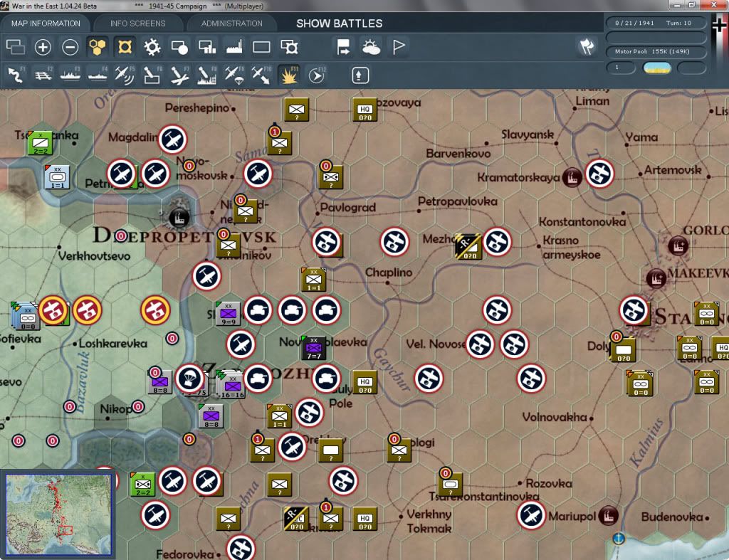Click the outlined pennant flag icon
Image resolution: width=729 pixels, height=560 pixels.
point(399,47)
